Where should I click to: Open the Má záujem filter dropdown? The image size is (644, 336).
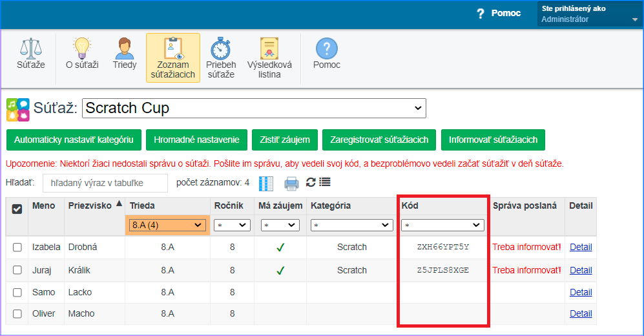pyautogui.click(x=280, y=225)
